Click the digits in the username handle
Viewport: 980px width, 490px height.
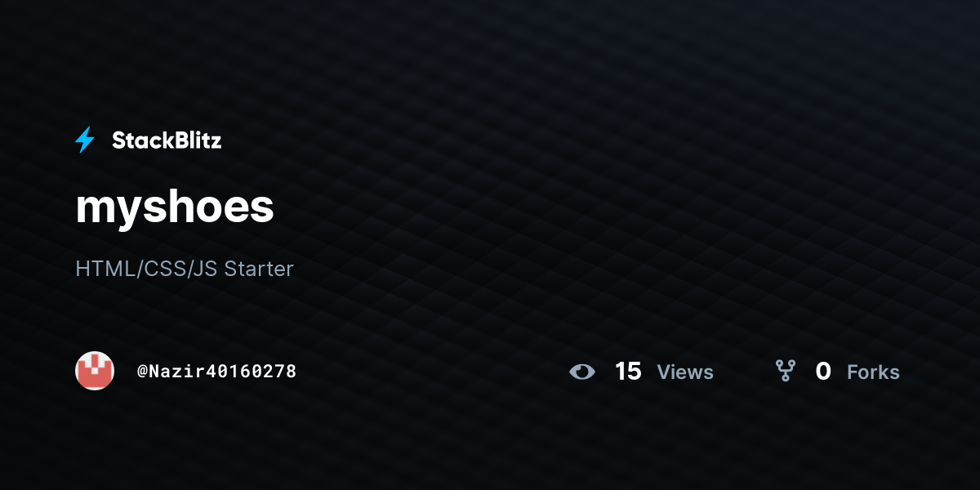(248, 372)
